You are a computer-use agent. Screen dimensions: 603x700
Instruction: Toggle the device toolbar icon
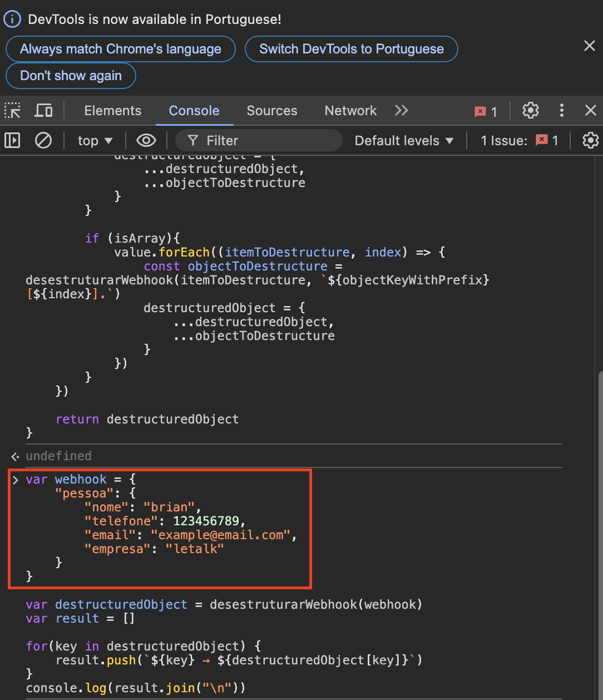click(43, 111)
